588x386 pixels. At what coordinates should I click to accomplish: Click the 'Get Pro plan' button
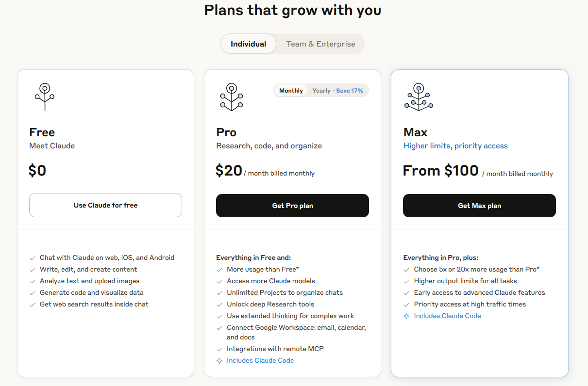coord(292,206)
